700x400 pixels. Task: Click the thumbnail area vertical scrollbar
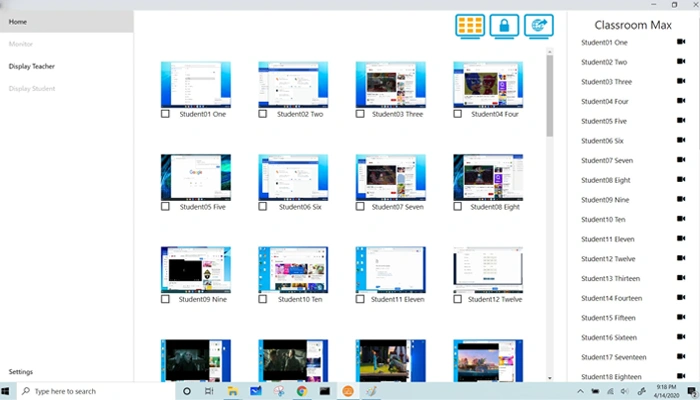pyautogui.click(x=549, y=95)
